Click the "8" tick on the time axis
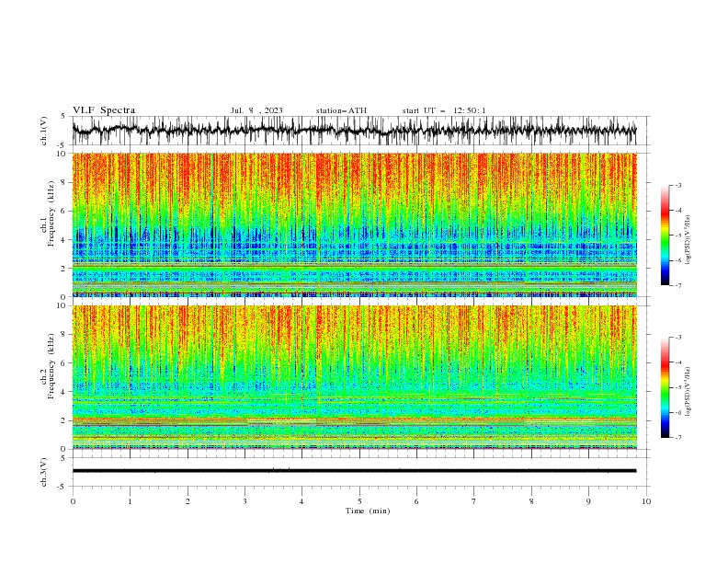This screenshot has height=563, width=728. pos(531,501)
